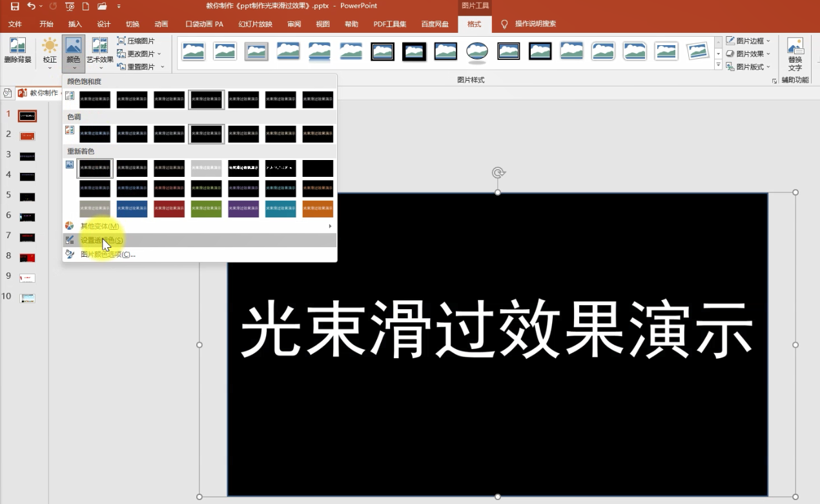The image size is (820, 504).
Task: Open 图片效果 (Picture Effects) dropdown
Action: (748, 54)
